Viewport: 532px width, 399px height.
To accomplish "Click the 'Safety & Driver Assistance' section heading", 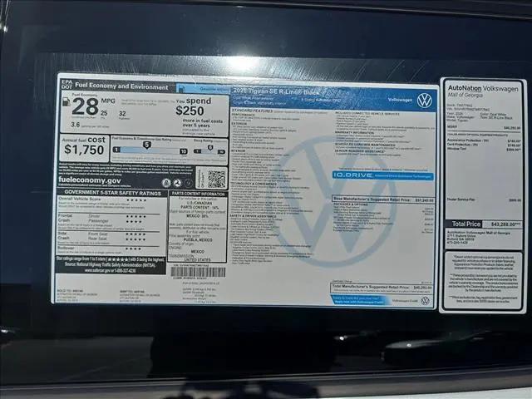I will 253,216.
